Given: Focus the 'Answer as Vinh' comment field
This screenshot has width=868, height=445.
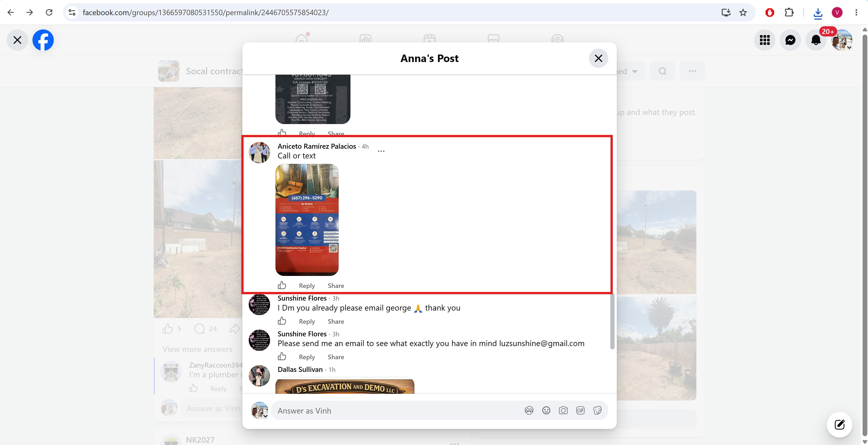Looking at the screenshot, I should (398, 411).
